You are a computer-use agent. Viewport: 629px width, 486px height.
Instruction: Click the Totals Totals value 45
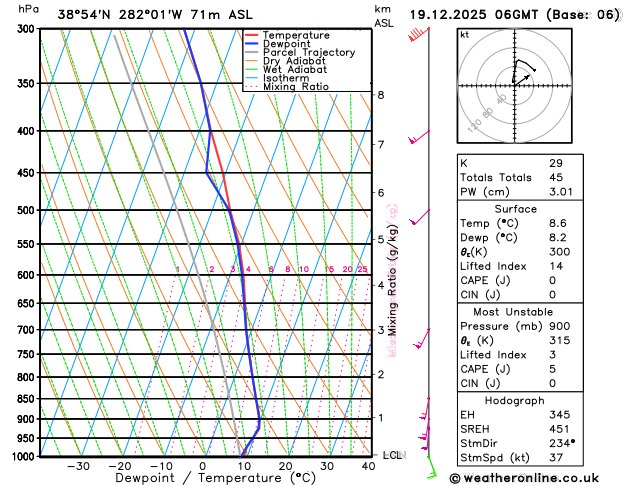coord(556,177)
